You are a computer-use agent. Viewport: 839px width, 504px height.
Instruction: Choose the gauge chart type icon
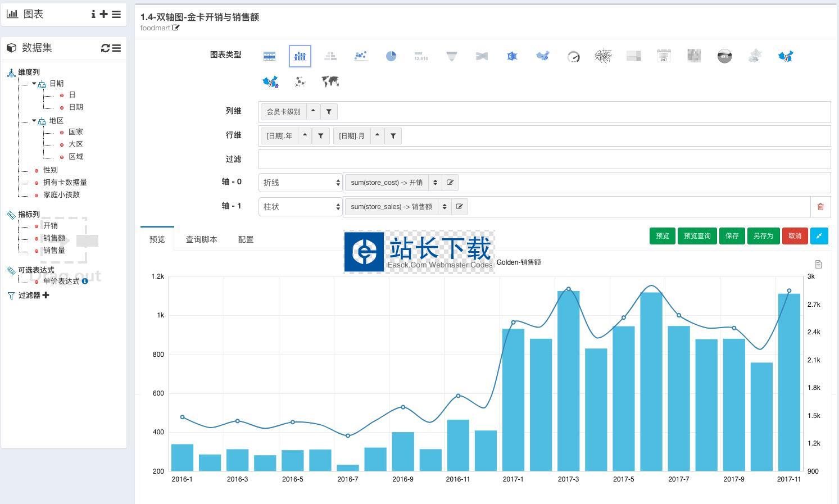pos(573,56)
